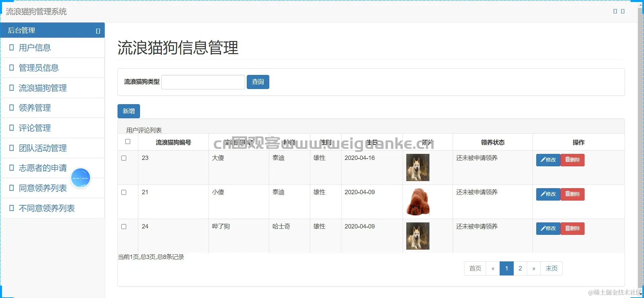Image resolution: width=644 pixels, height=298 pixels.
Task: Click the name 大傻
Action: click(x=218, y=158)
